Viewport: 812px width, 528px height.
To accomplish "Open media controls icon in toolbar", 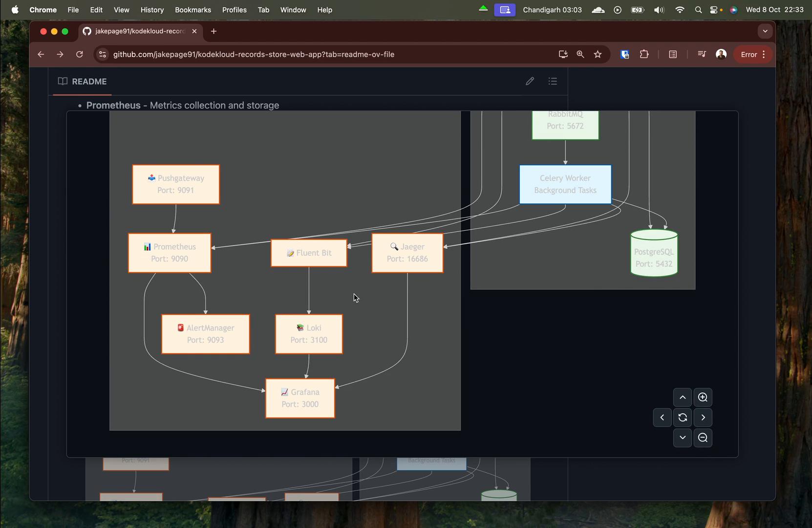I will [x=702, y=54].
